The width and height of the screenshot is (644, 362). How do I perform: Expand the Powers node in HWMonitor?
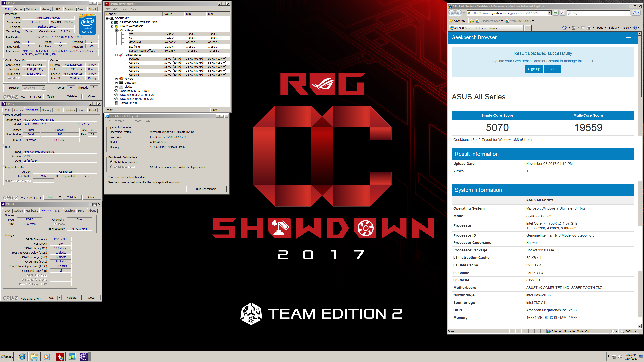tap(117, 79)
